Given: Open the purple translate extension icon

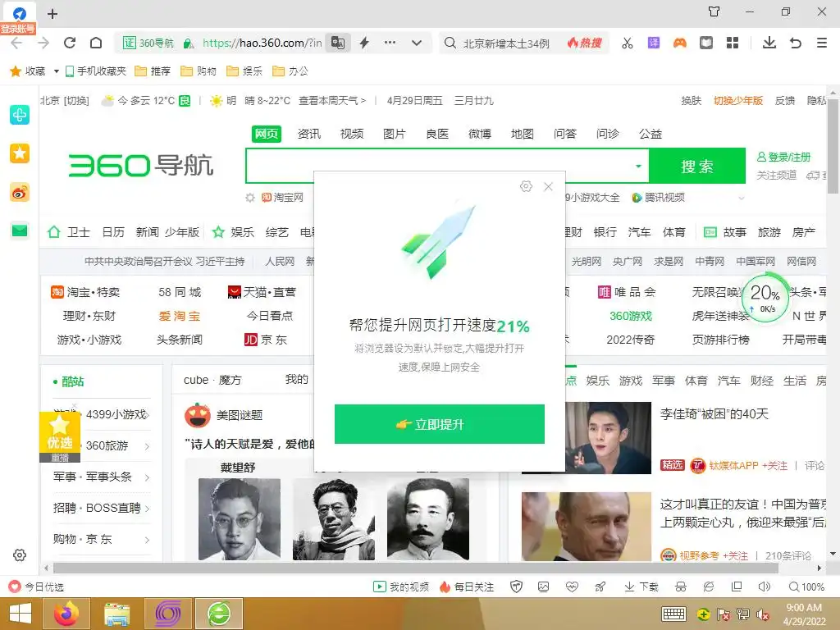Looking at the screenshot, I should (x=654, y=43).
